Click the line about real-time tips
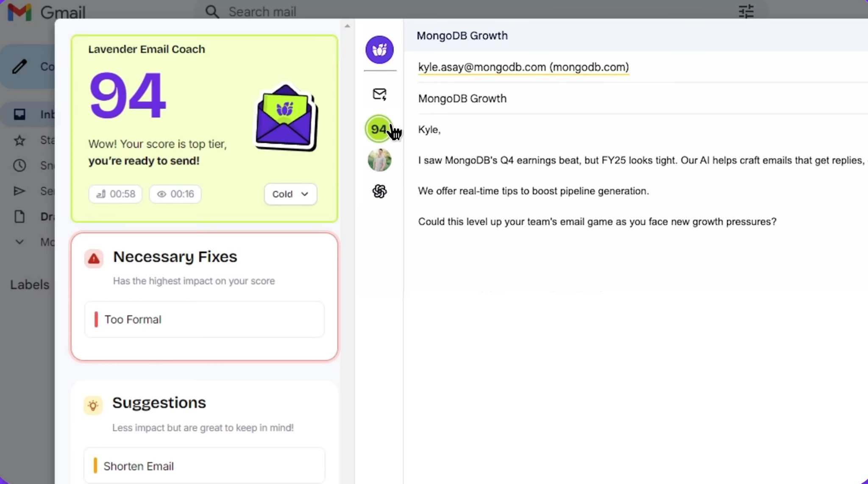The width and height of the screenshot is (868, 484). [534, 191]
